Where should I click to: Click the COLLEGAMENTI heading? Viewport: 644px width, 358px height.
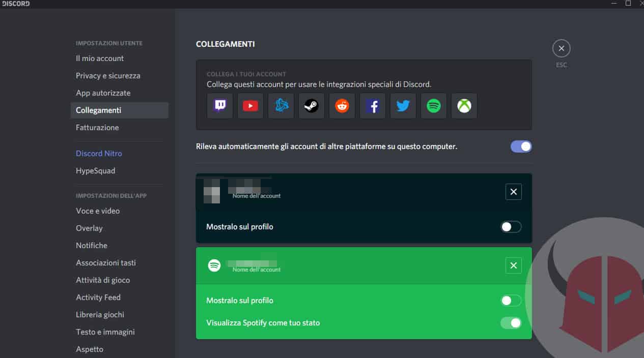tap(225, 44)
